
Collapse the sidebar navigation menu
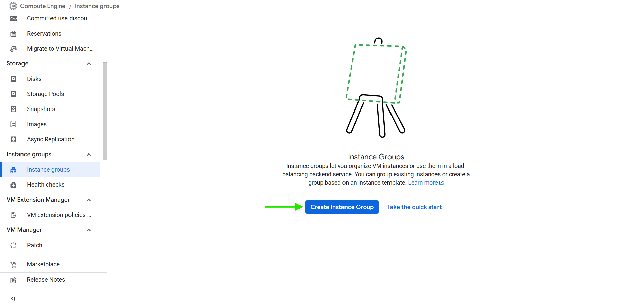(13, 299)
